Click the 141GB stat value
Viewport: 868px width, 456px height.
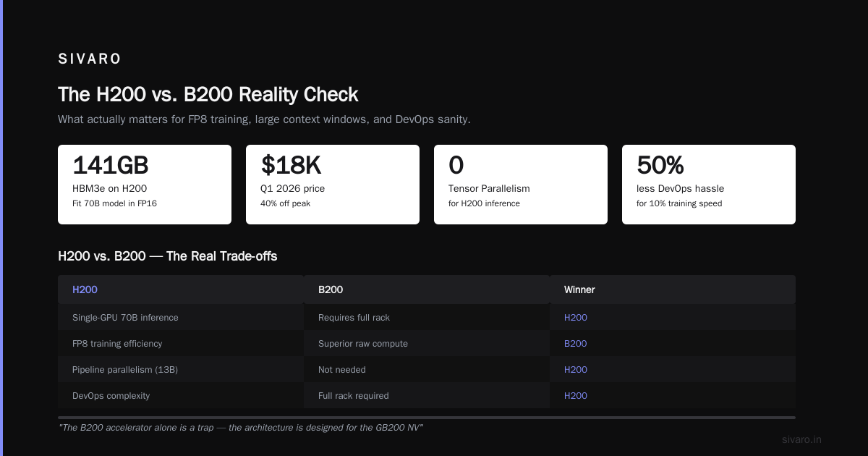click(x=111, y=165)
